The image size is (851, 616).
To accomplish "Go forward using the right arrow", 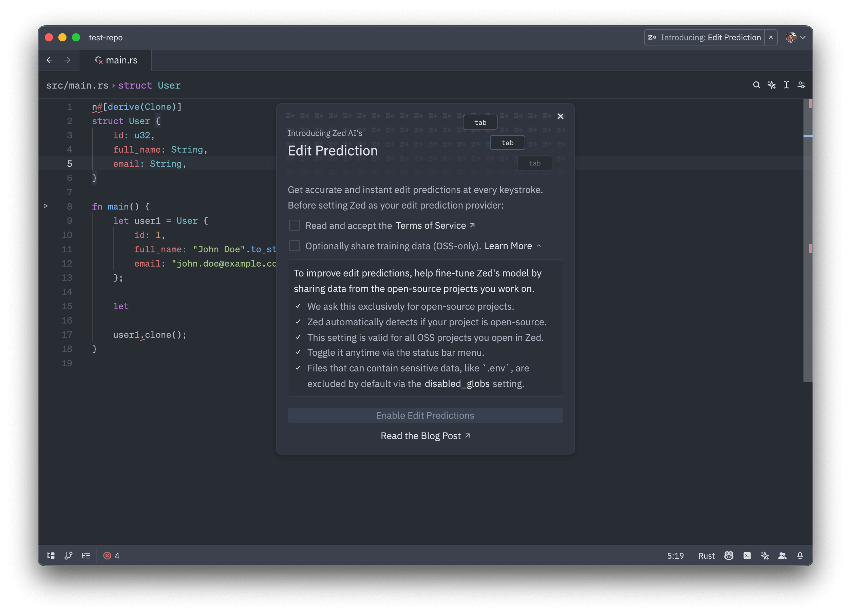I will click(x=67, y=60).
